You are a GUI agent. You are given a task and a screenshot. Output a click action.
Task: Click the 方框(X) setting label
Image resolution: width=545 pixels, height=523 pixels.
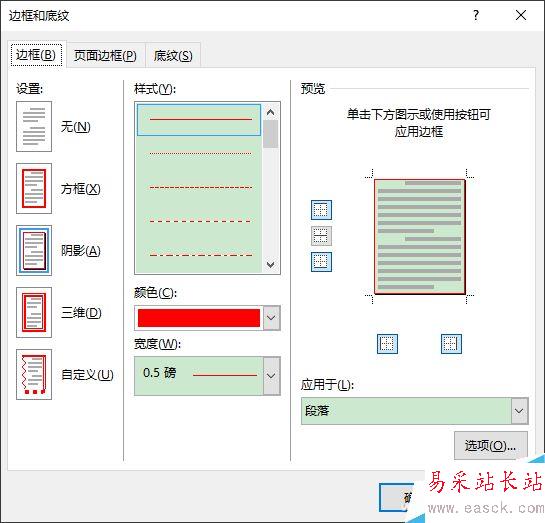(x=81, y=189)
